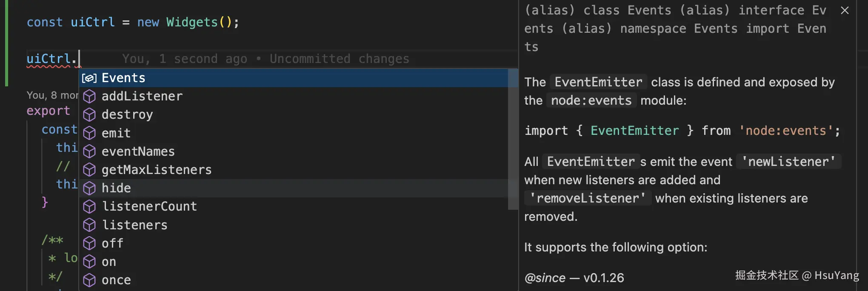
Task: Click the method icon beside once
Action: [89, 280]
